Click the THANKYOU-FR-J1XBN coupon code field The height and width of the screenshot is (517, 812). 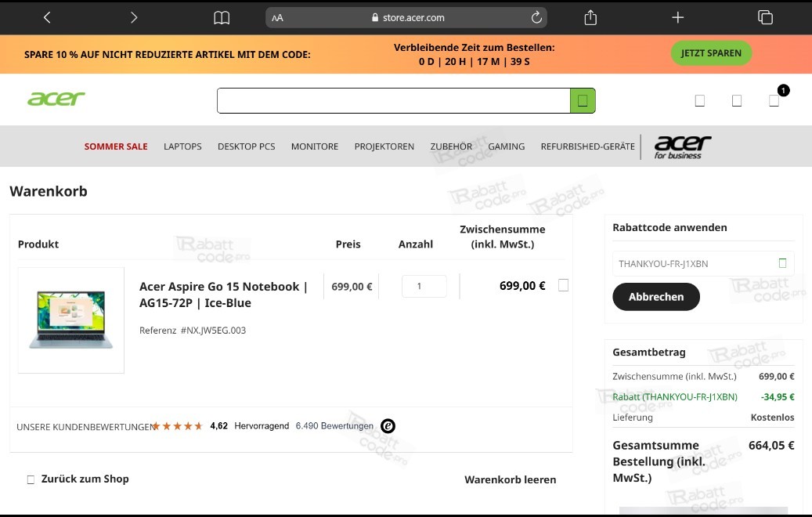[x=703, y=264]
